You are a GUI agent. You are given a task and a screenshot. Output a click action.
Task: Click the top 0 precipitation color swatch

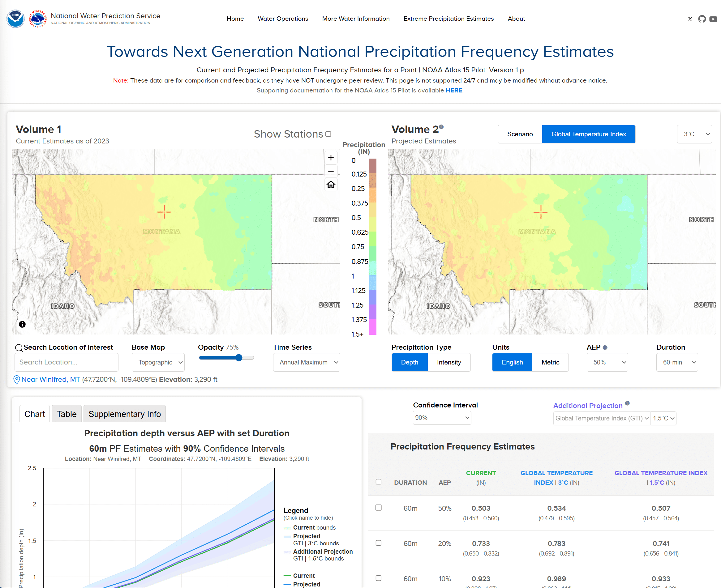[372, 166]
